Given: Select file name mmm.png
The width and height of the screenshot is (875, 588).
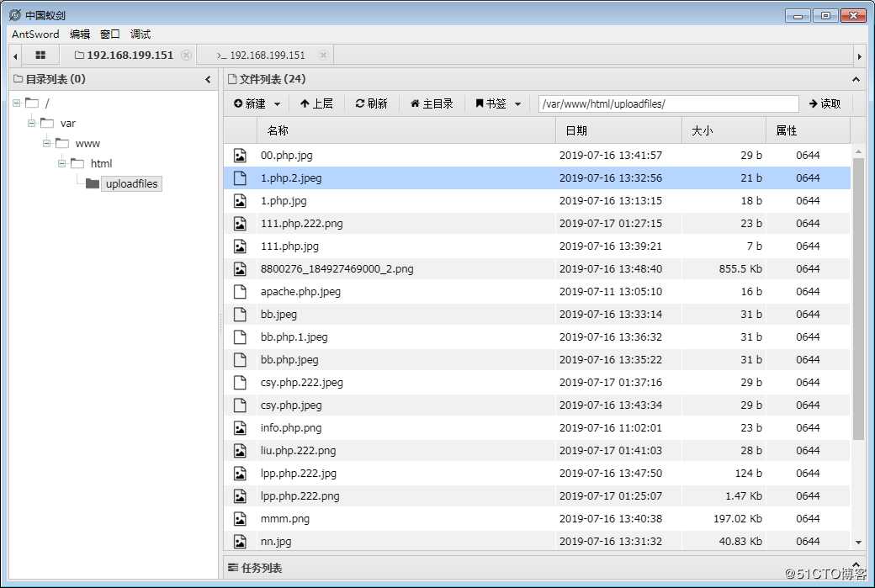Looking at the screenshot, I should 284,519.
